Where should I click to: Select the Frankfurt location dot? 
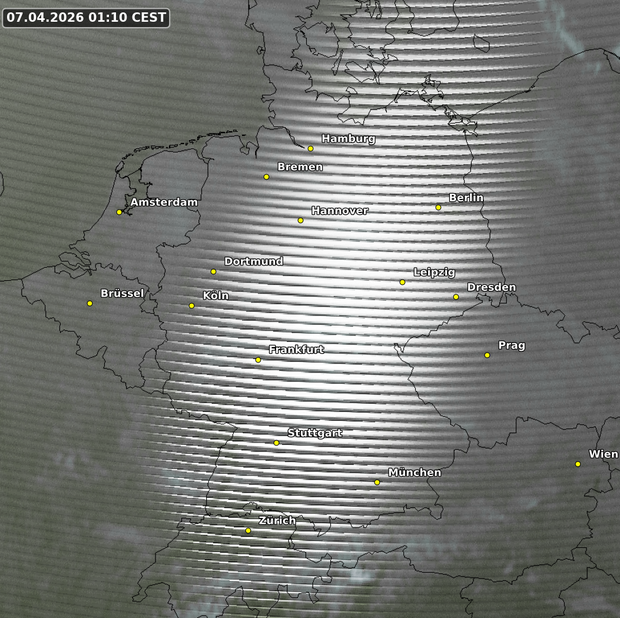(258, 360)
